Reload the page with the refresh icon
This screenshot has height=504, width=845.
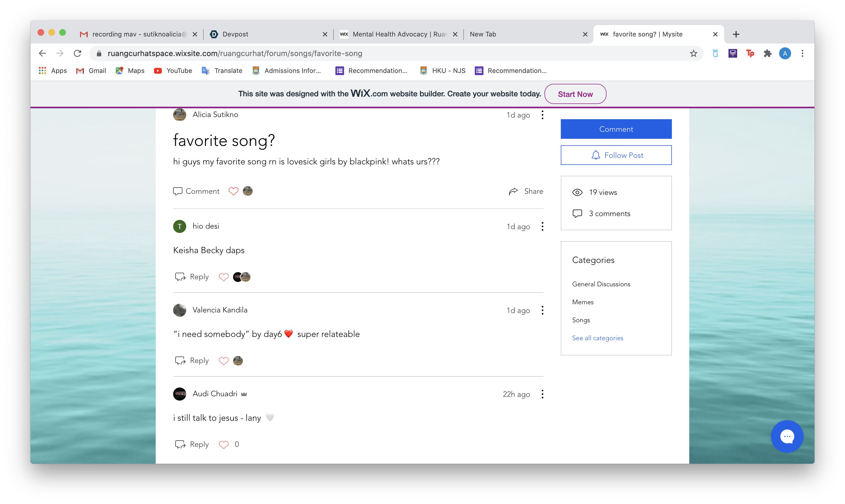coord(77,53)
